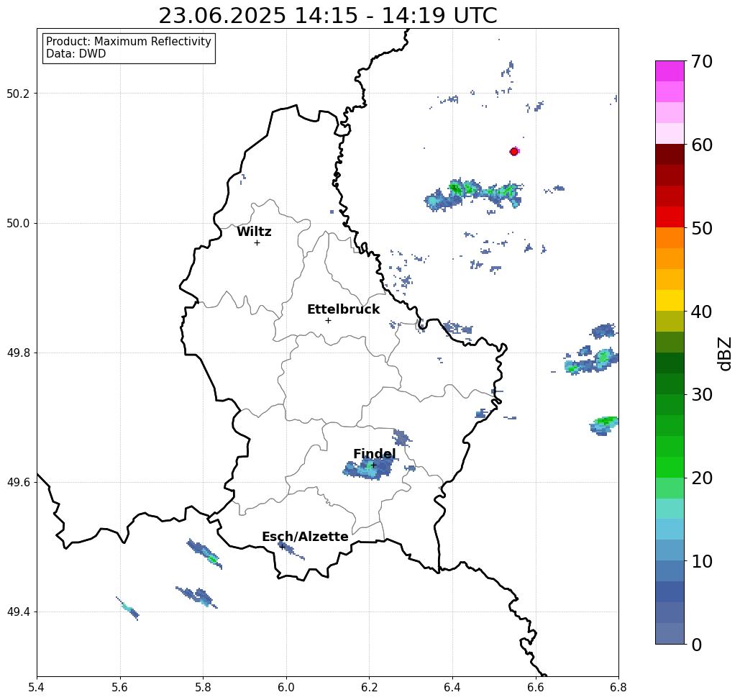Screen dimensions: 740x700
Task: Select the Esch/Alzette city label
Action: 305,537
